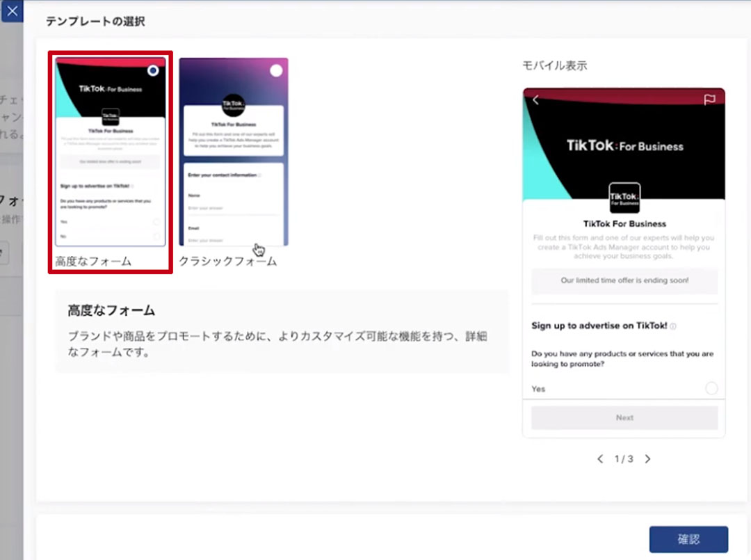Click the クラシックフォーム label under the thumbnail
751x560 pixels.
click(x=228, y=262)
